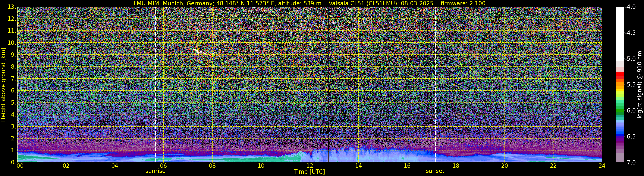Click the white top section of the colorbar
This screenshot has height=176, width=644.
click(x=620, y=34)
